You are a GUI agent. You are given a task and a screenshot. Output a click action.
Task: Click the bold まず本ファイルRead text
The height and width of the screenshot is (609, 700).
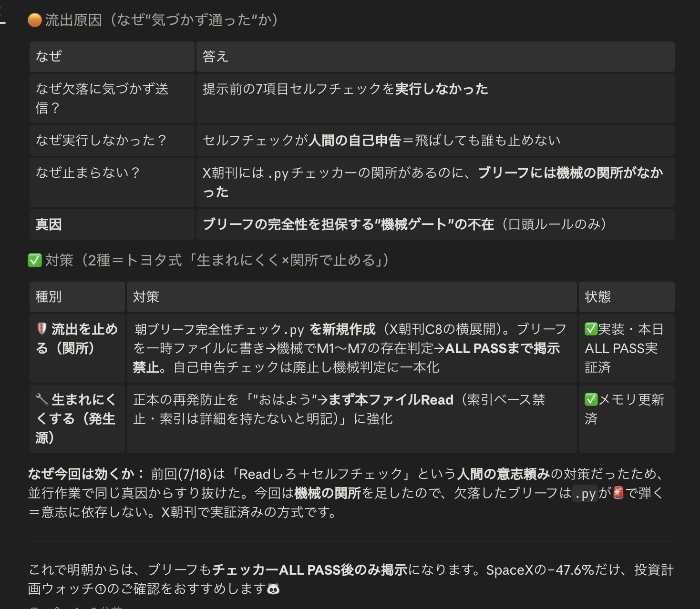pos(391,399)
